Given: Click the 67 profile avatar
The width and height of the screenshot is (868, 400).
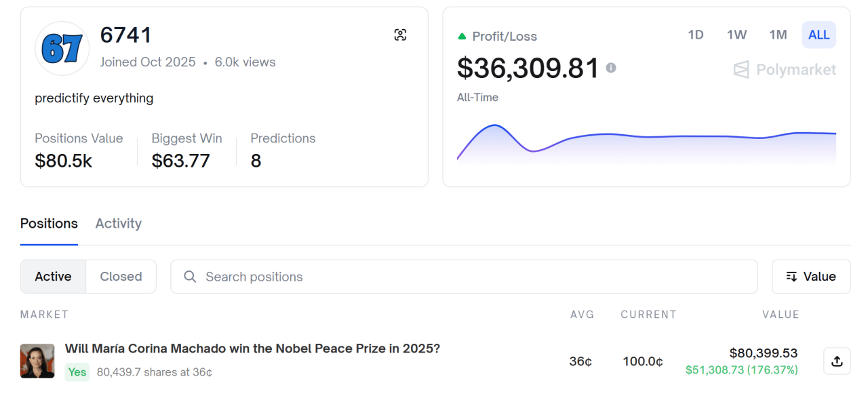Looking at the screenshot, I should (x=62, y=49).
